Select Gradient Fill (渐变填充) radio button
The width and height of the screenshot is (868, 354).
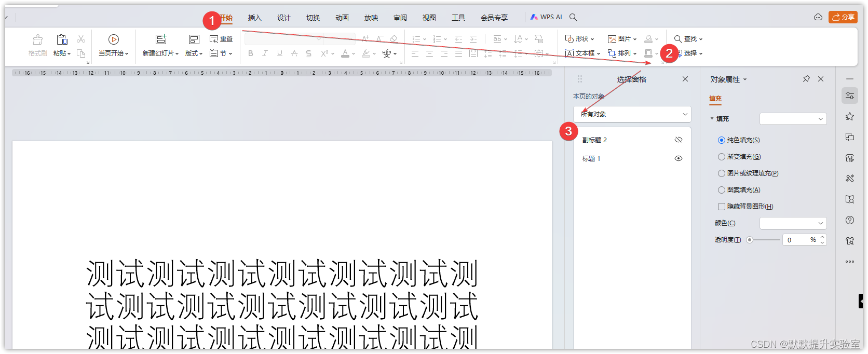[x=722, y=157]
